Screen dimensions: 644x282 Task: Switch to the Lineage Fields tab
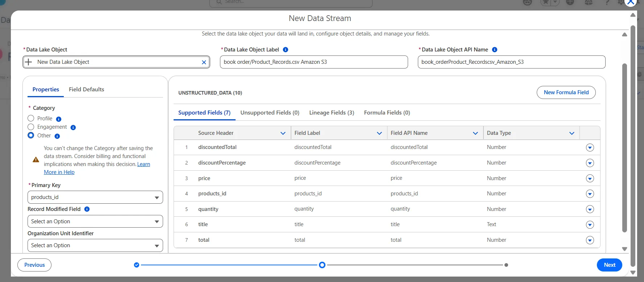[x=331, y=113]
